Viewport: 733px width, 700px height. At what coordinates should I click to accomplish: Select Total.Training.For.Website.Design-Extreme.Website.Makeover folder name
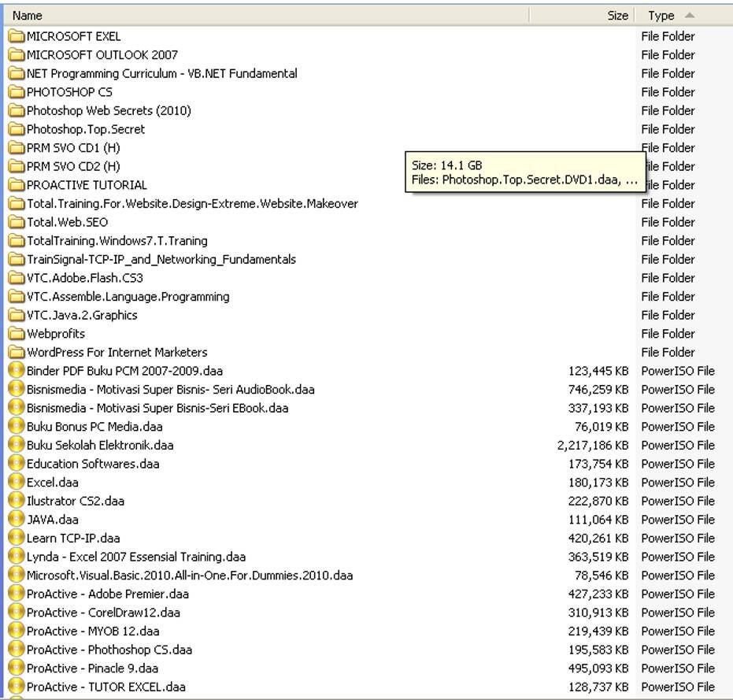click(193, 203)
